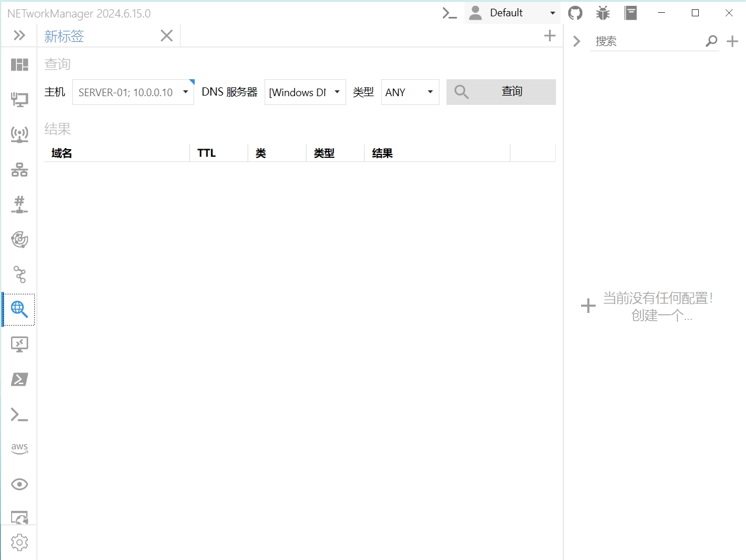The width and height of the screenshot is (746, 560).
Task: Maximize the NETworkManager window
Action: tap(695, 13)
